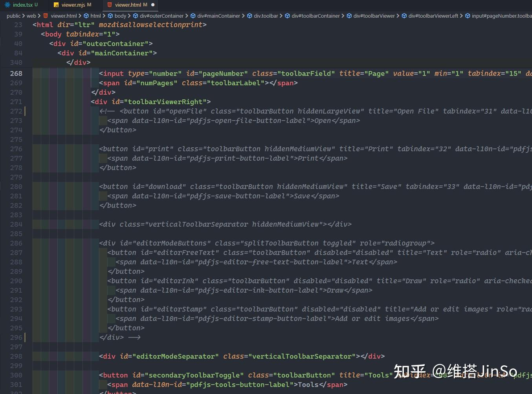Click the symbol icon before html in breadcrumb
The height and width of the screenshot is (394, 532).
coord(87,16)
